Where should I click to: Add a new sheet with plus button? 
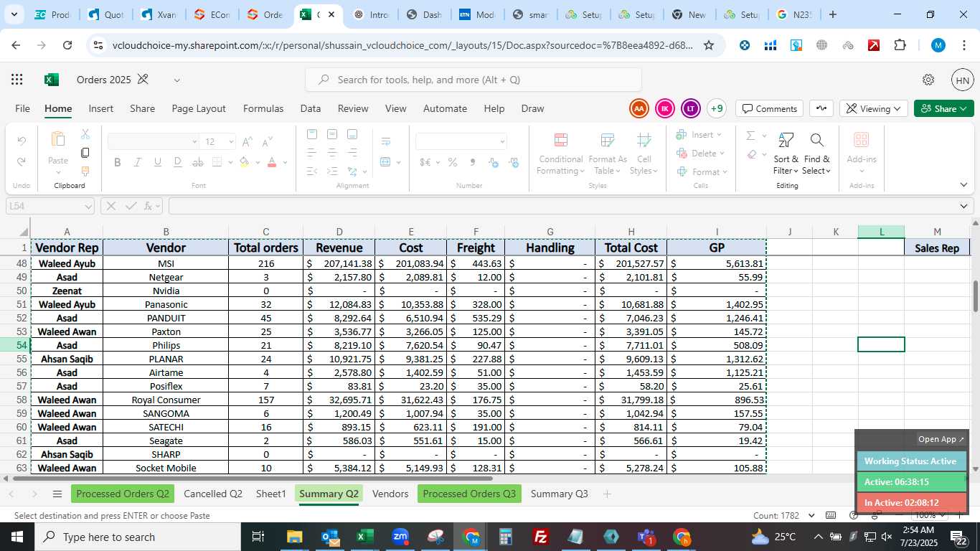click(607, 494)
